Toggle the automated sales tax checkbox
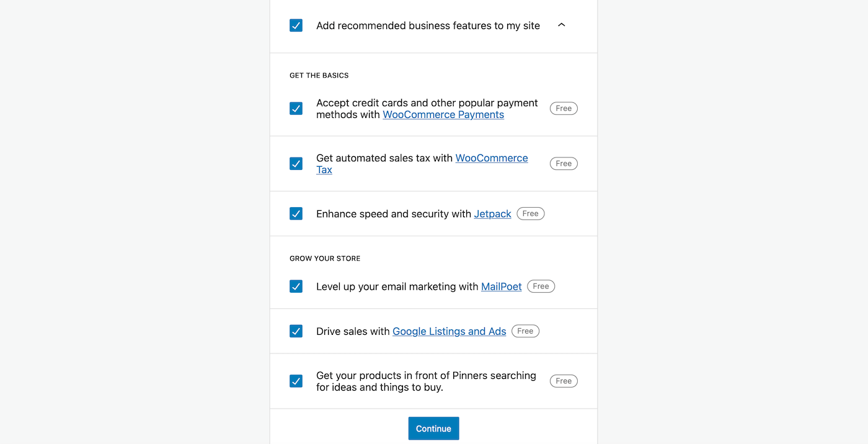The image size is (868, 444). 296,163
